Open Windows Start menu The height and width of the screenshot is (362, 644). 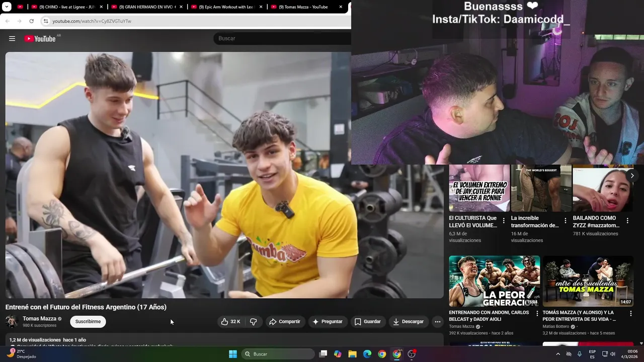pos(233,354)
